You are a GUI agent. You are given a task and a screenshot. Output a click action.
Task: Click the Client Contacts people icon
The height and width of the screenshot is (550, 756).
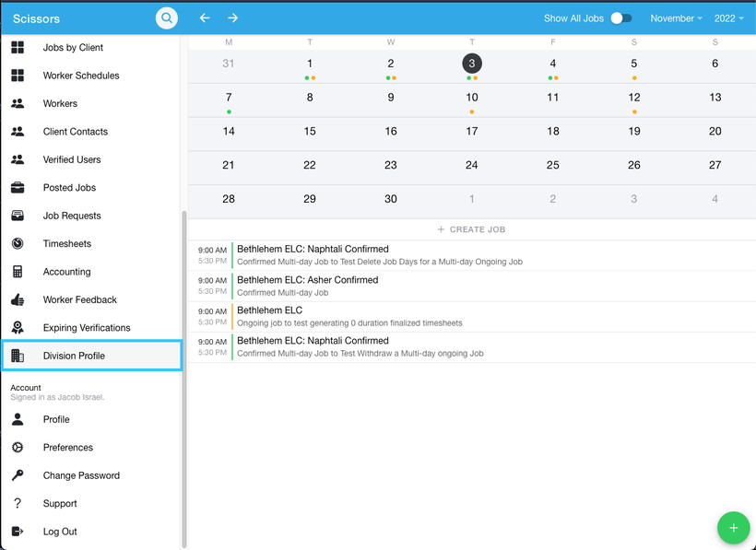click(18, 131)
